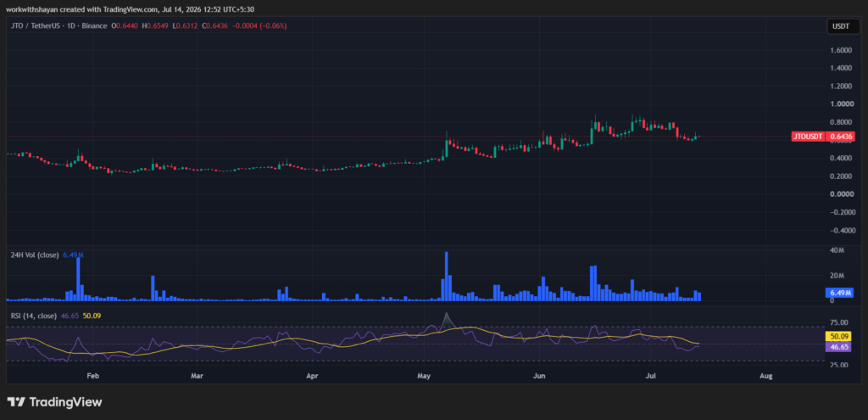The width and height of the screenshot is (868, 420).
Task: Click the purple 46.65 RSI axis tag
Action: (838, 347)
